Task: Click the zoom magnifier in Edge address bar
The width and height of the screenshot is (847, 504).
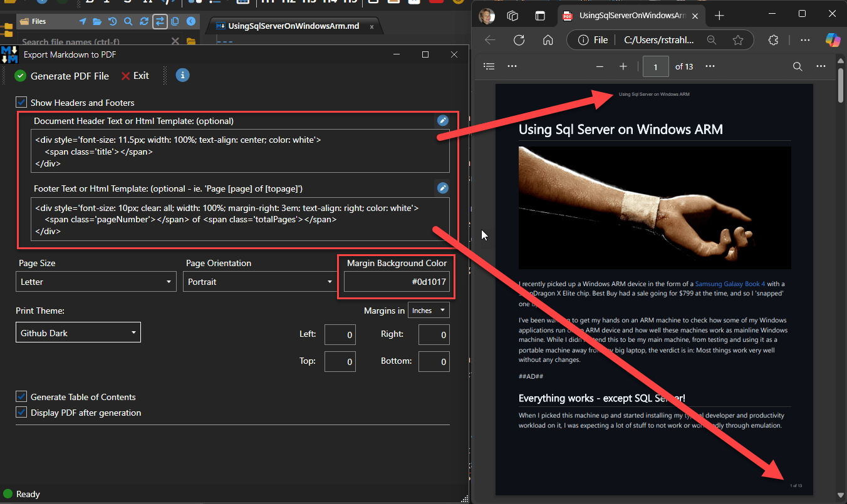Action: [712, 40]
